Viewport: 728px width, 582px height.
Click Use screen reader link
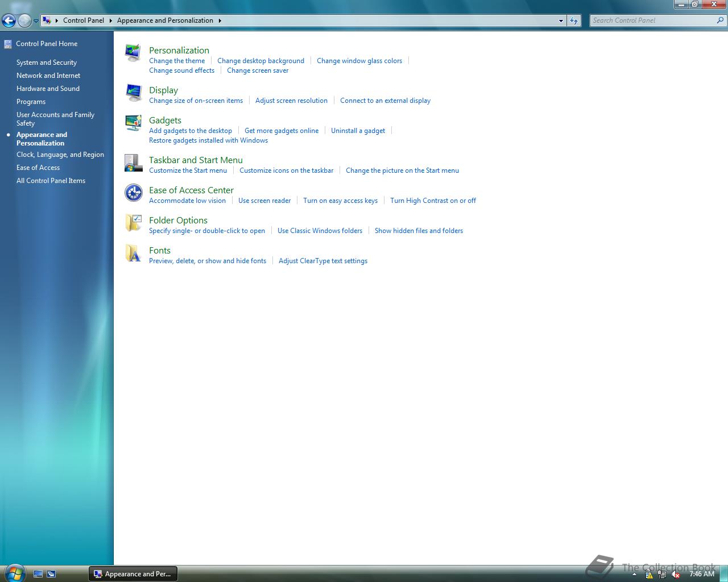[x=264, y=201]
